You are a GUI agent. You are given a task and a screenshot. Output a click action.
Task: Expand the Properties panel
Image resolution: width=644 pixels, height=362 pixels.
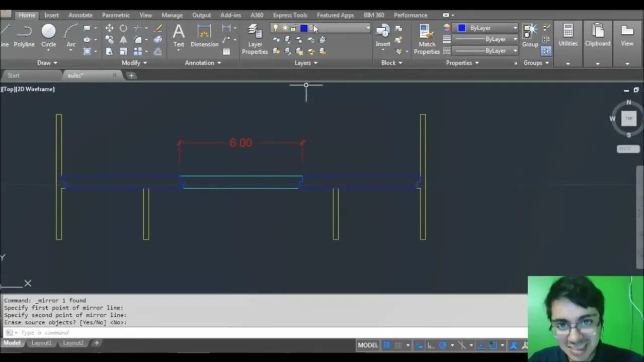point(462,63)
